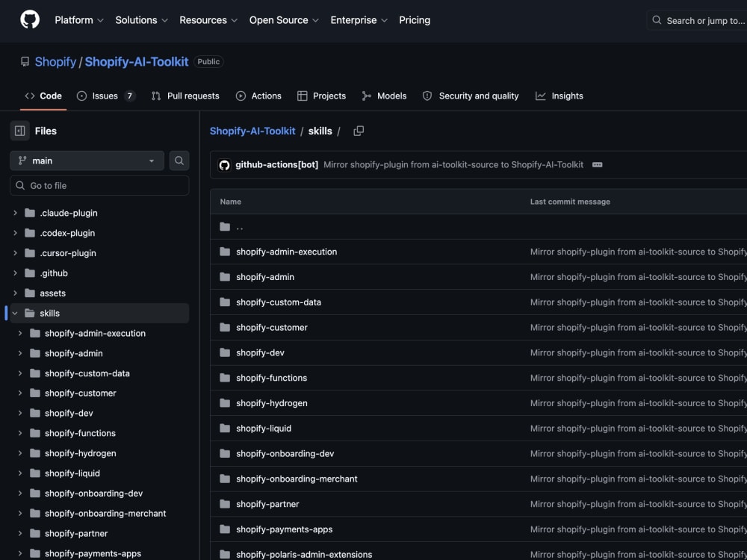
Task: Select shopify-hydrogen in the file tree
Action: [x=81, y=453]
